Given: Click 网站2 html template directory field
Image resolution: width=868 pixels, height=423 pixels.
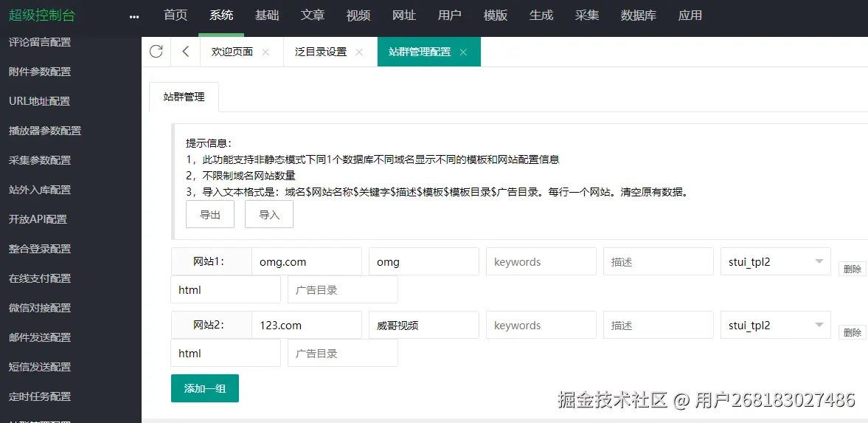Looking at the screenshot, I should (226, 353).
